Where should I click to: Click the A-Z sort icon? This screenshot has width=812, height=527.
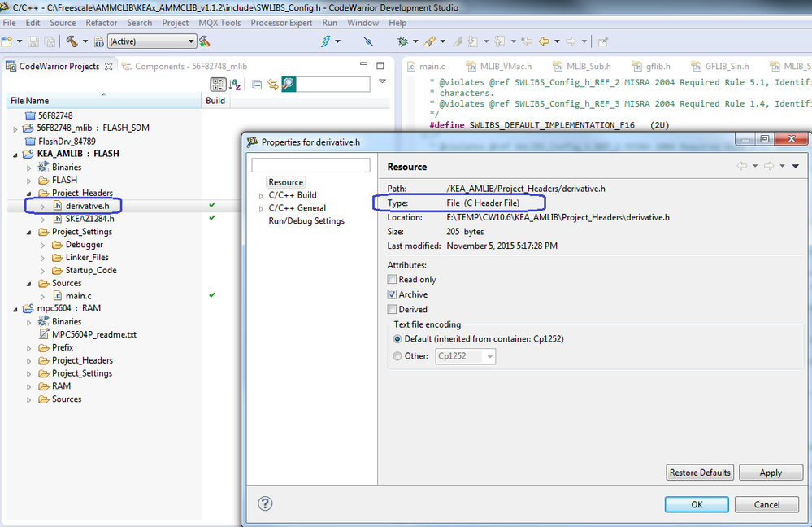(x=235, y=84)
